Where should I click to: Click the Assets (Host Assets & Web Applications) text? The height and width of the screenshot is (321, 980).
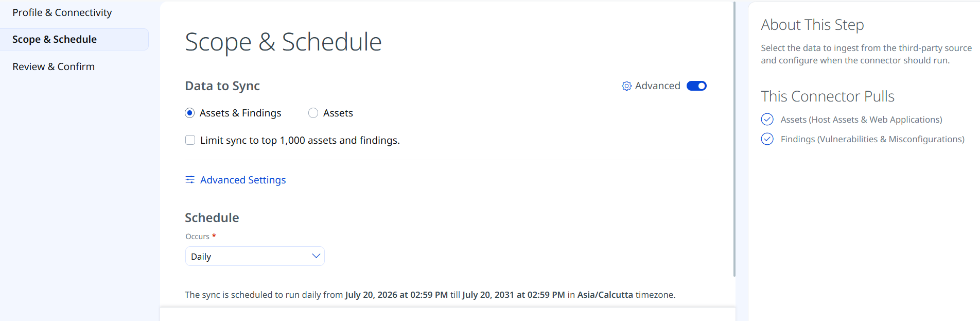pyautogui.click(x=861, y=120)
